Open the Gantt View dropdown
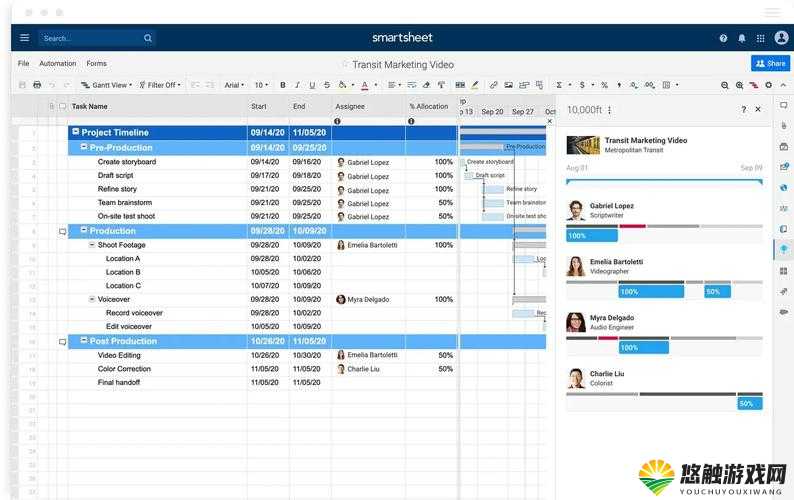 point(106,85)
